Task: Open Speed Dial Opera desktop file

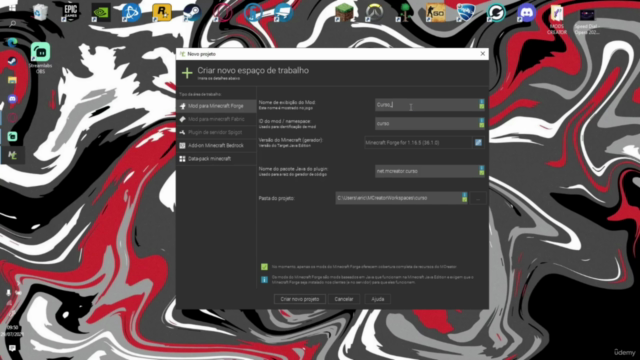Action: (x=587, y=21)
